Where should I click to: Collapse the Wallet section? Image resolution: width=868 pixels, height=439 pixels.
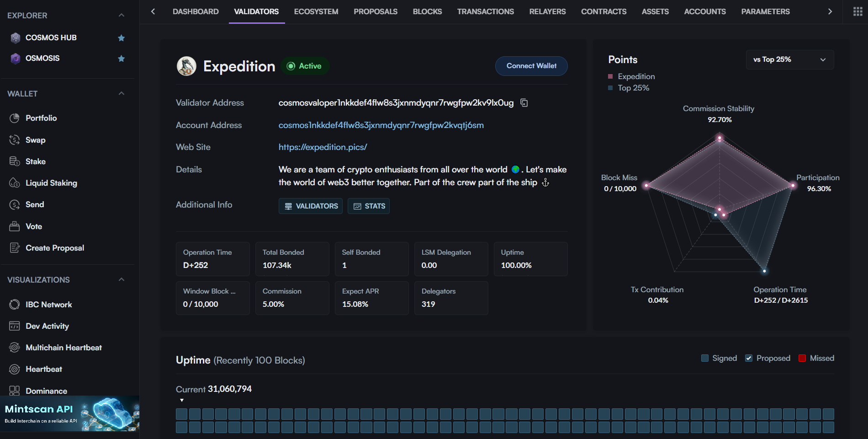(122, 93)
